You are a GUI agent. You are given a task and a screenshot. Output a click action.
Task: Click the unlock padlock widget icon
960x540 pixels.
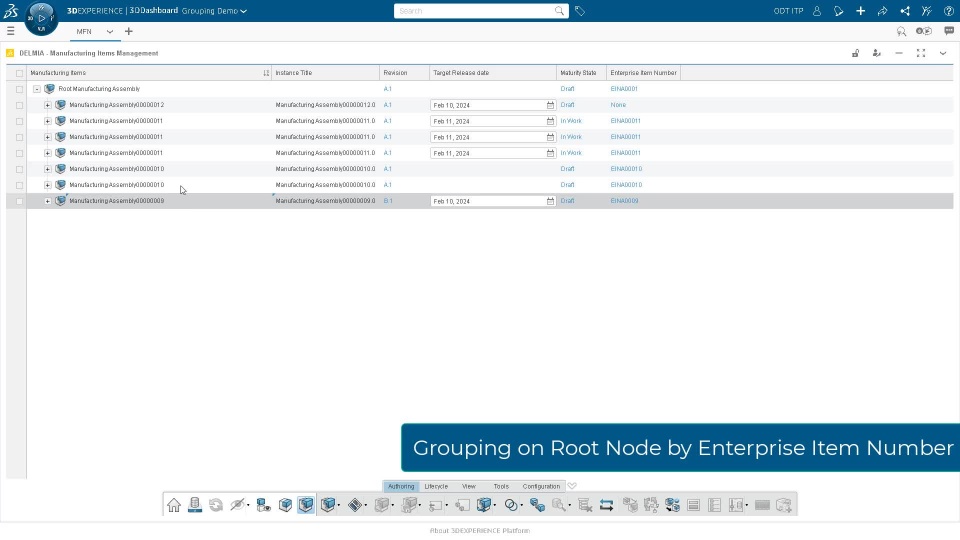click(x=855, y=53)
